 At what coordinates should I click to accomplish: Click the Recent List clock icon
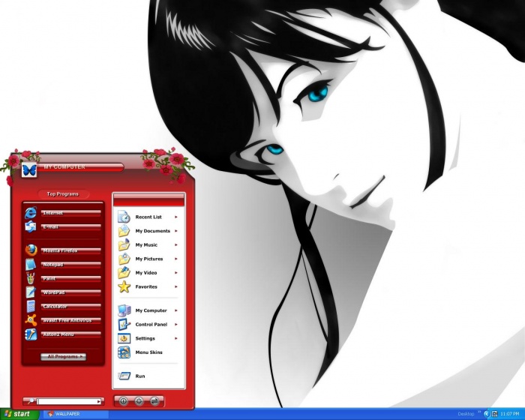point(124,217)
